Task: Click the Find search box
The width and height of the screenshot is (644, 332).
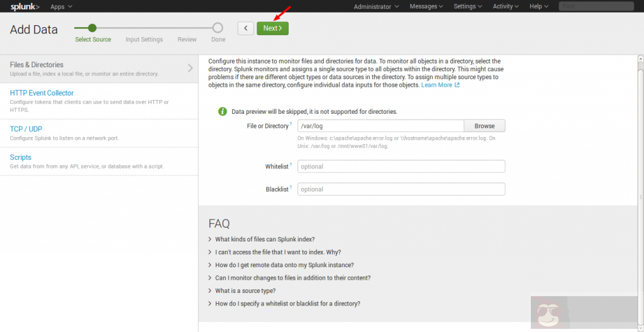Action: 596,6
